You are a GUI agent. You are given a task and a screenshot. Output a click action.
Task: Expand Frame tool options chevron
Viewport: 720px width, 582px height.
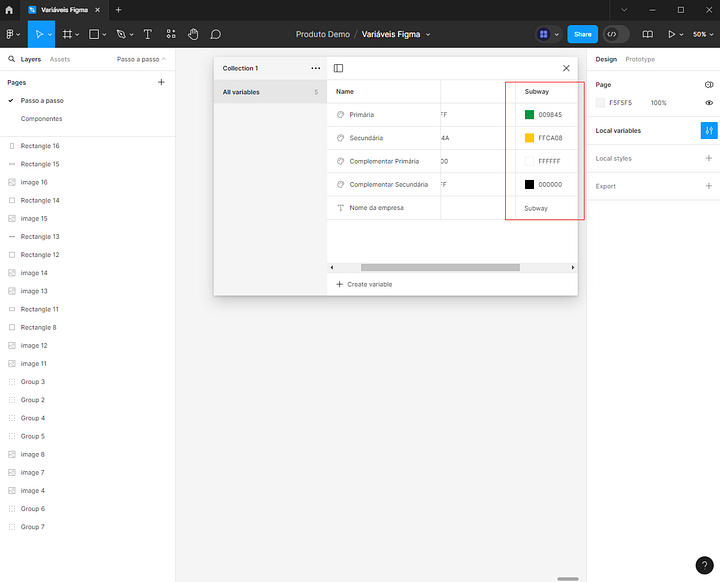77,34
